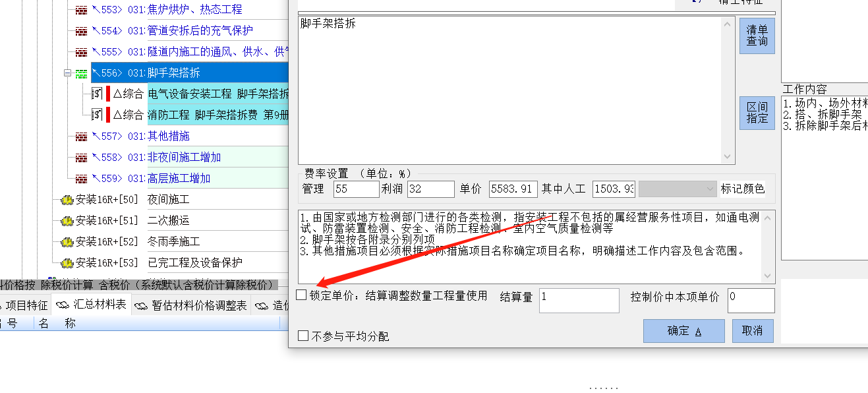This screenshot has height=393, width=868.
Task: Collapse the 556 脚手架搭拆 tree node
Action: click(x=68, y=73)
